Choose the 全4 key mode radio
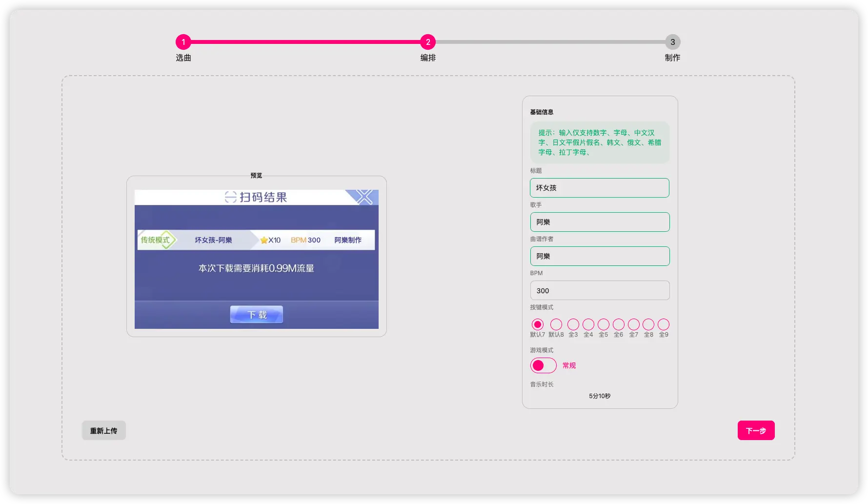868x504 pixels. [x=588, y=324]
